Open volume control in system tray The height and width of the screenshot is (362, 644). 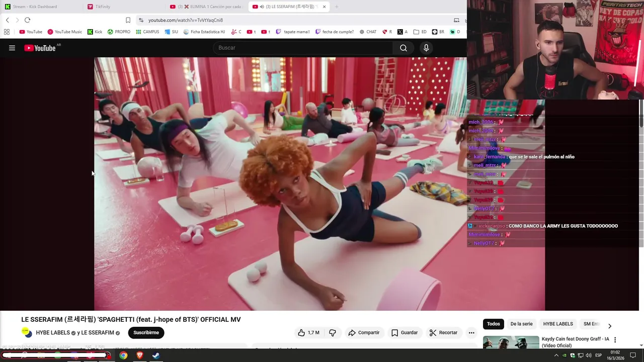(588, 355)
